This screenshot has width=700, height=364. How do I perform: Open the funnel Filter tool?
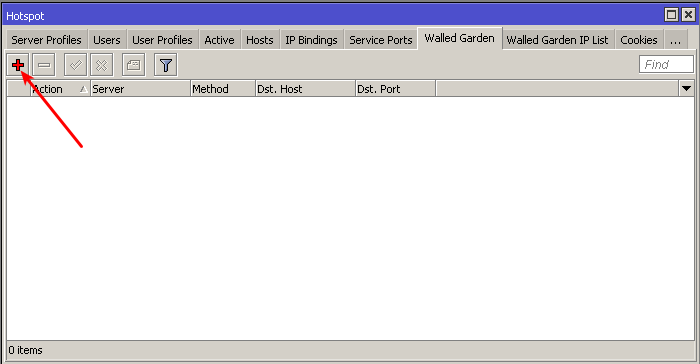pos(166,65)
